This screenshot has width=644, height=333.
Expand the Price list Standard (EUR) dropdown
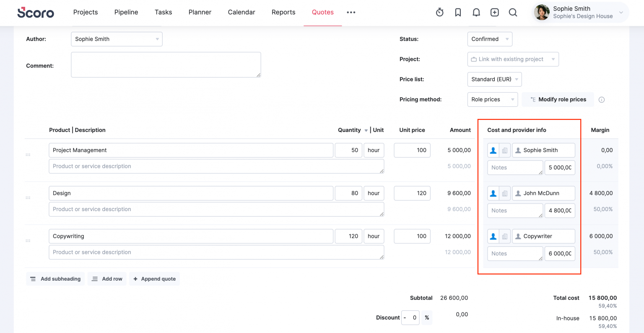click(494, 79)
